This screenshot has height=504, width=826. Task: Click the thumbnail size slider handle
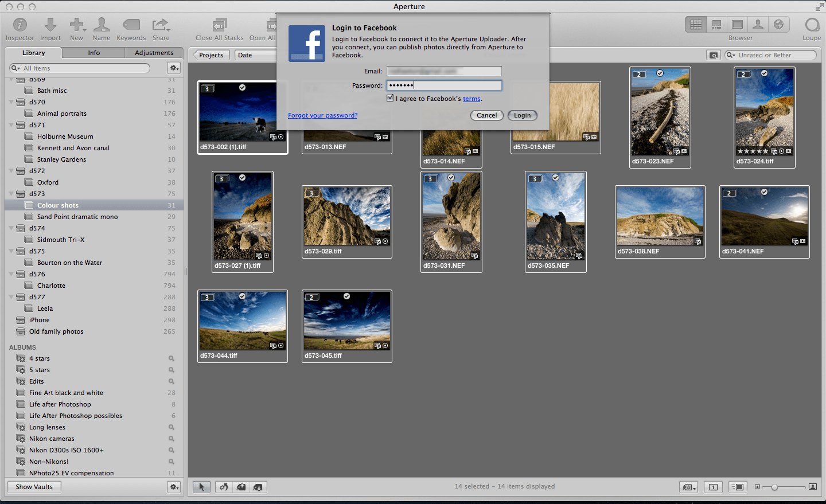(x=774, y=487)
